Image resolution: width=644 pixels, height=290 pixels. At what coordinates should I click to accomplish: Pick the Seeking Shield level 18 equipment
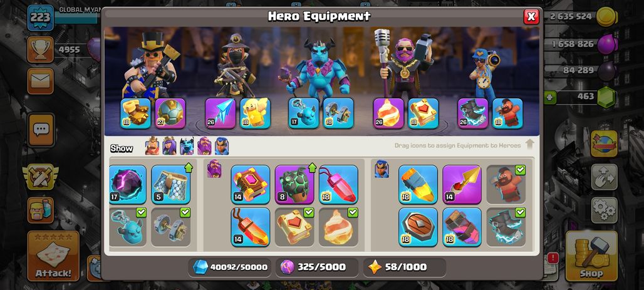[418, 227]
